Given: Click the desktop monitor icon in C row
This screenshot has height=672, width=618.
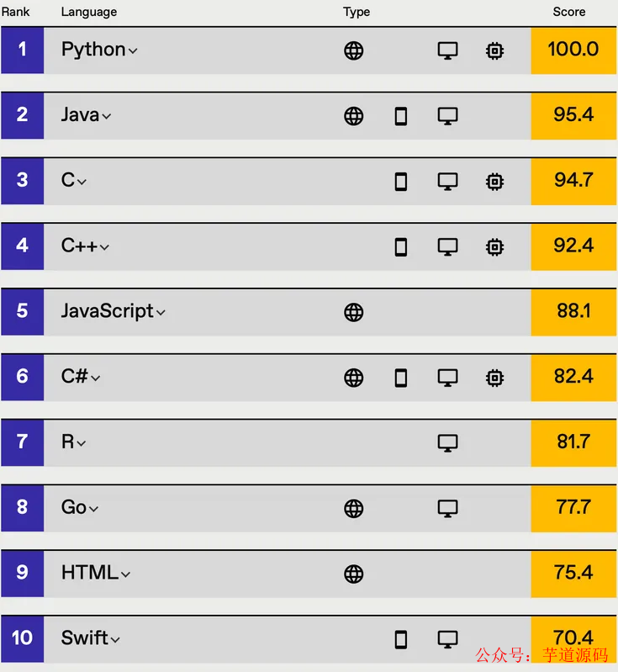Looking at the screenshot, I should [448, 181].
